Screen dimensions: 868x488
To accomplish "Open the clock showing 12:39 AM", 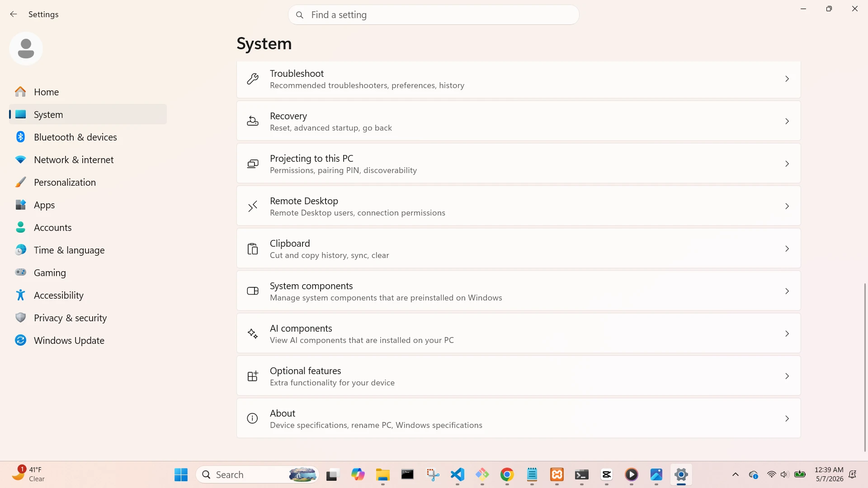I will [x=829, y=474].
